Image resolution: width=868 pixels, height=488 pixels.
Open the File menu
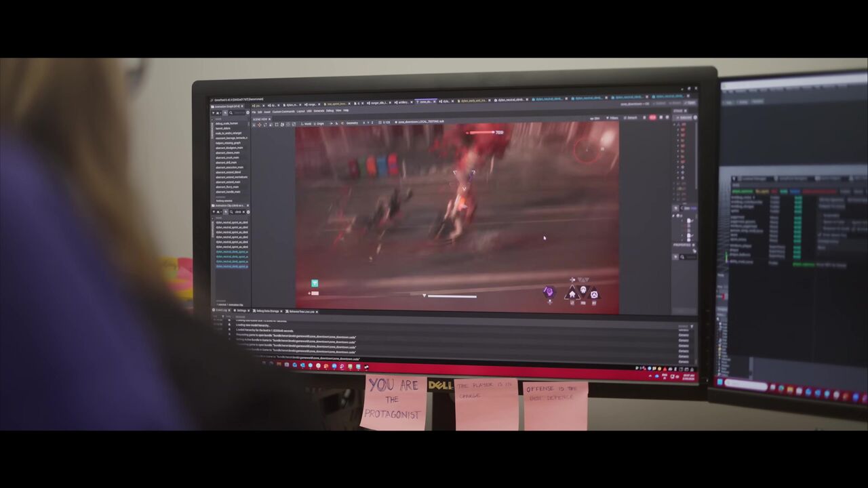tap(254, 111)
